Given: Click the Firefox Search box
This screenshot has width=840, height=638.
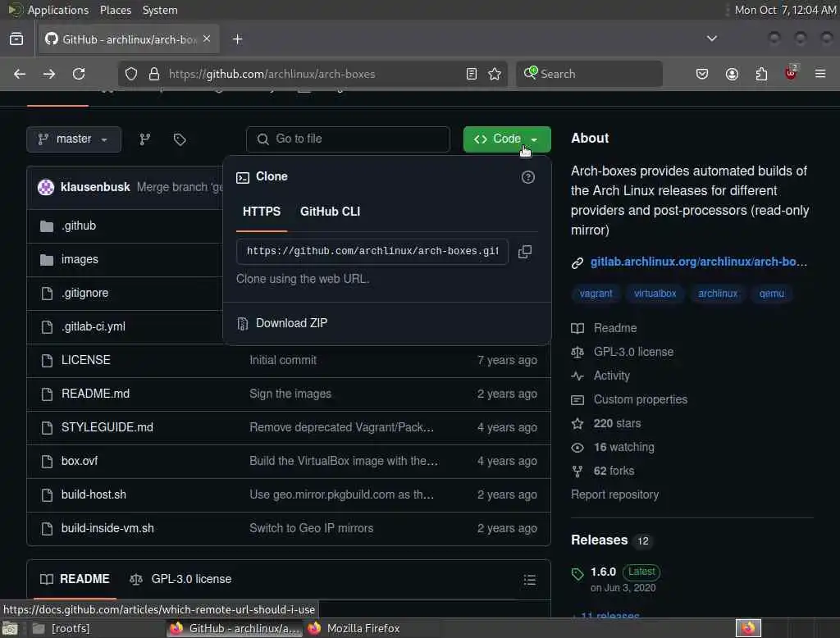Looking at the screenshot, I should [x=589, y=74].
